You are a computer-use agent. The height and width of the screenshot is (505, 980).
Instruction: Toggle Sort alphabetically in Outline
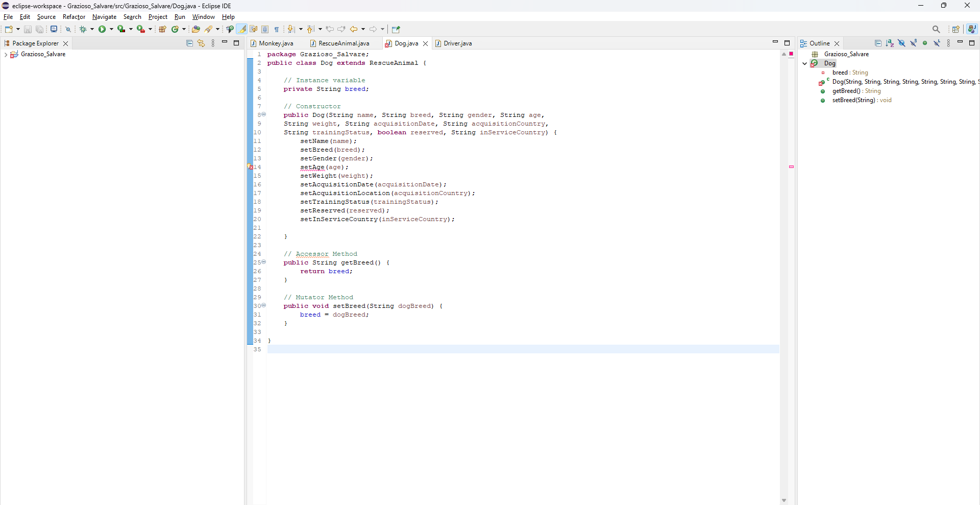point(890,43)
